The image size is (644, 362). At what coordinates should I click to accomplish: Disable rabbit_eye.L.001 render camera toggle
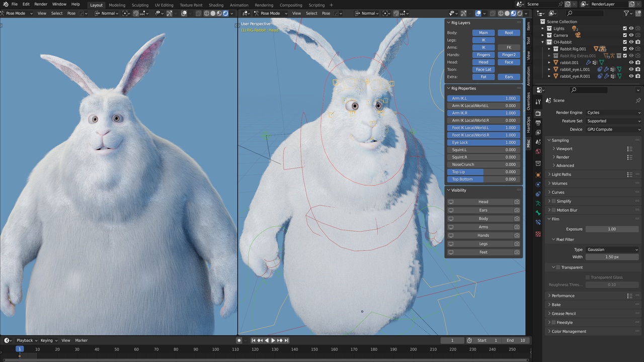pos(638,69)
